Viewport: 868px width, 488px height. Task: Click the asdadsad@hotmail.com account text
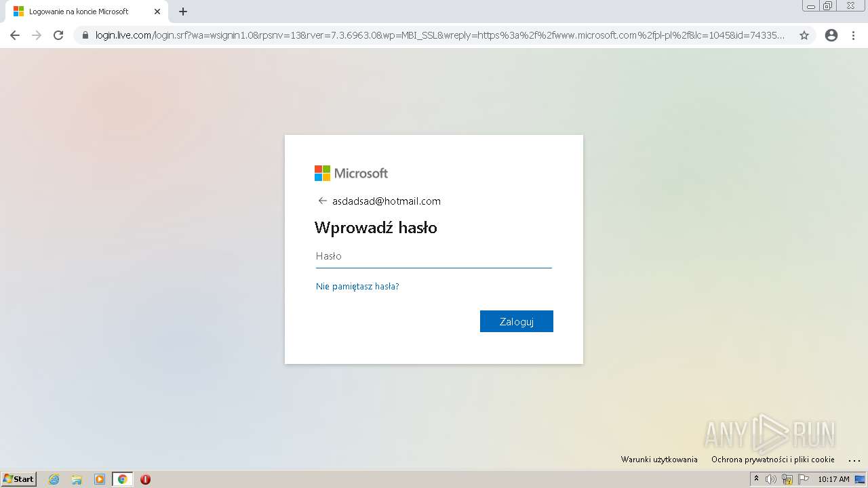[387, 201]
